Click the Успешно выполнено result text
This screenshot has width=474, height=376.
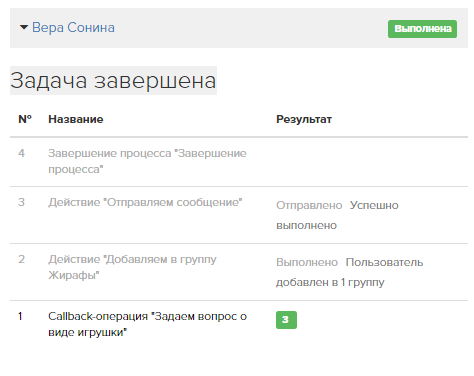[x=337, y=215]
